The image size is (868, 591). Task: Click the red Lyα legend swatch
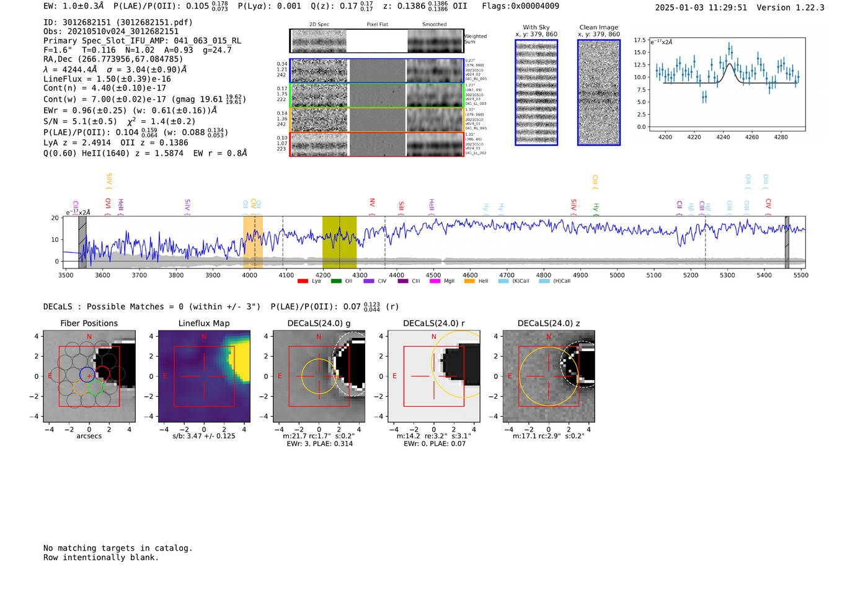(303, 281)
